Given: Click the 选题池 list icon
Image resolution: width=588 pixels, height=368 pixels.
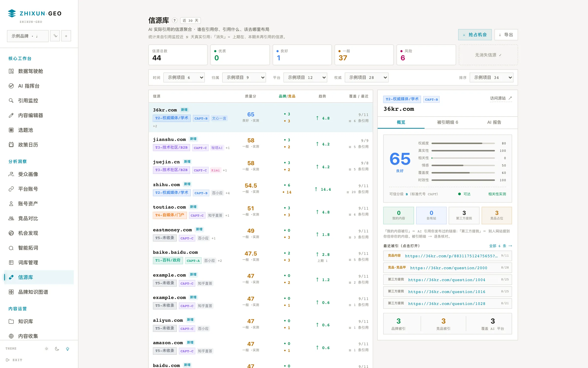Looking at the screenshot, I should (x=11, y=130).
